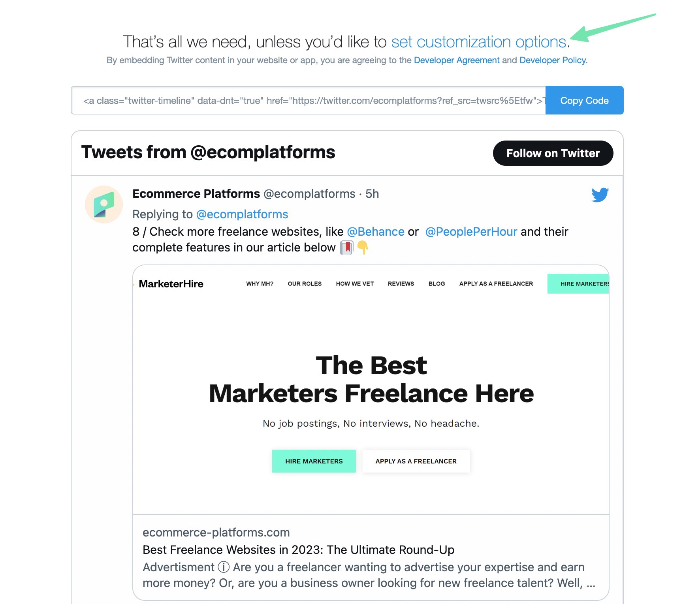Click the "set customization options" link

[x=479, y=42]
